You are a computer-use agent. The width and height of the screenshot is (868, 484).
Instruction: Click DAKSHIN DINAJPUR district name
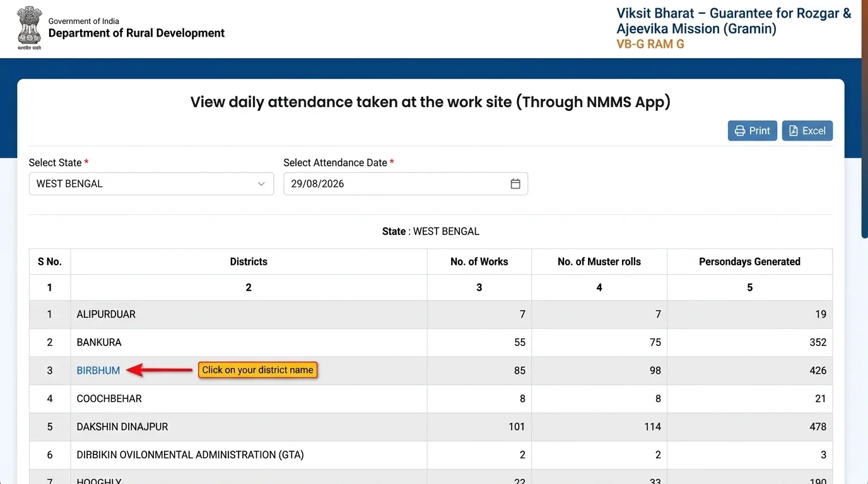tap(122, 427)
